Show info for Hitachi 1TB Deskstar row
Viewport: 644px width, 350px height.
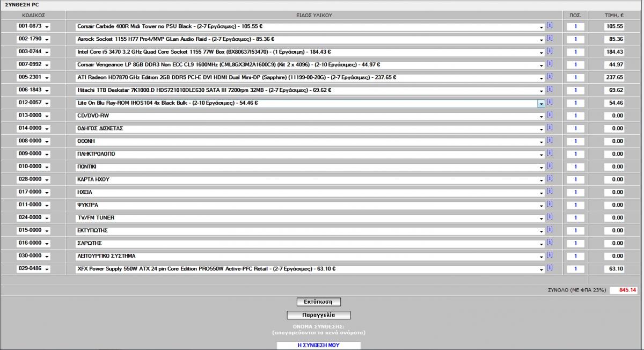550,89
